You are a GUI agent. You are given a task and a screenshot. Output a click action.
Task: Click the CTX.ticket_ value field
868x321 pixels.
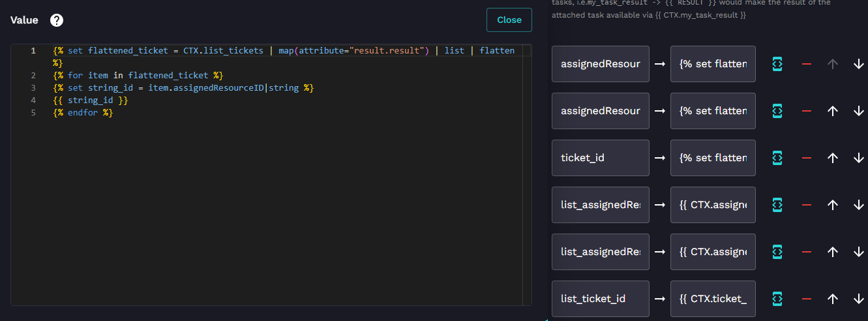coord(713,299)
